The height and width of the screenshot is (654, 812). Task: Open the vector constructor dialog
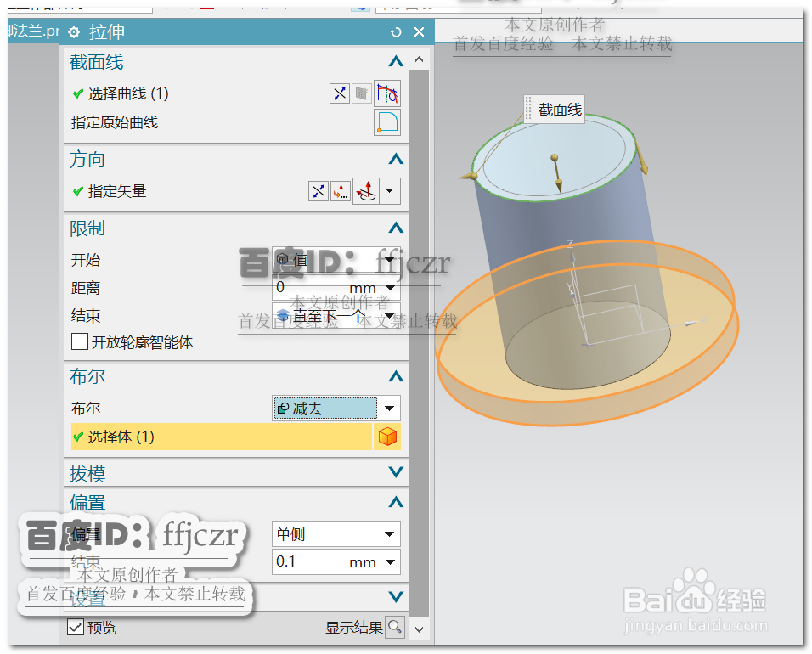pyautogui.click(x=340, y=190)
